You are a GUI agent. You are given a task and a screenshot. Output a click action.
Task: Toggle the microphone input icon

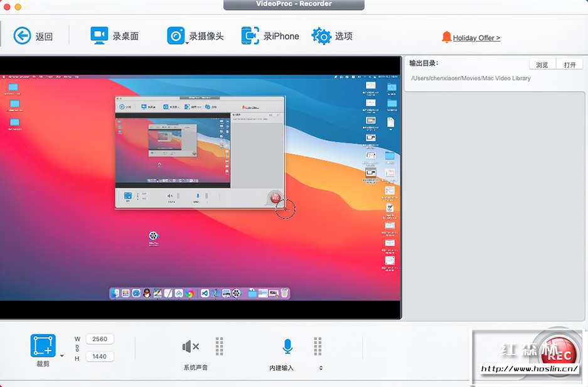pyautogui.click(x=287, y=346)
